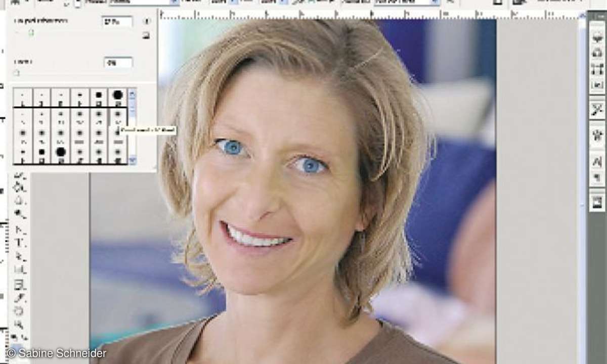The width and height of the screenshot is (607, 364).
Task: Open the brush picker flyout menu arrow
Action: [x=147, y=21]
